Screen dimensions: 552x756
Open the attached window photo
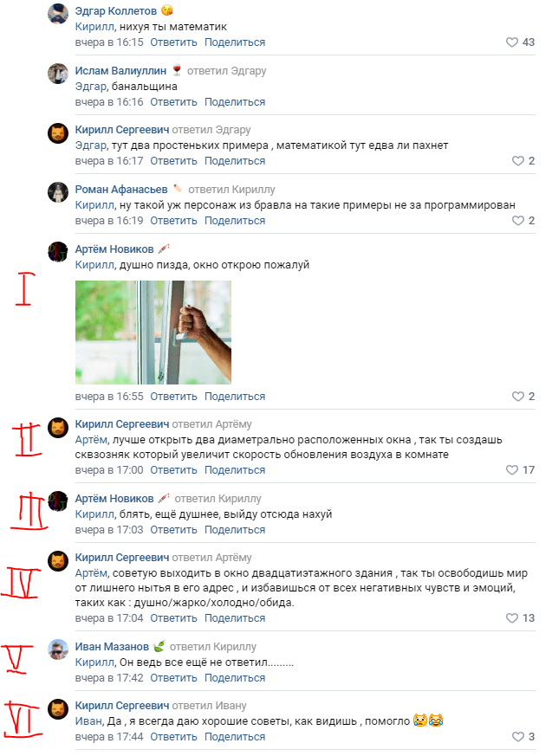point(153,333)
